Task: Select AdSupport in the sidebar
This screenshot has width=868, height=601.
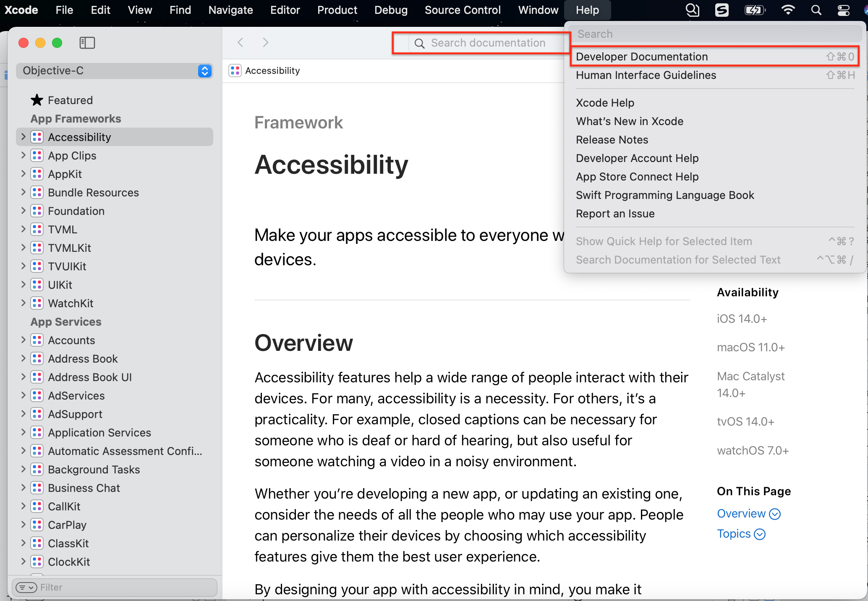Action: tap(115, 414)
